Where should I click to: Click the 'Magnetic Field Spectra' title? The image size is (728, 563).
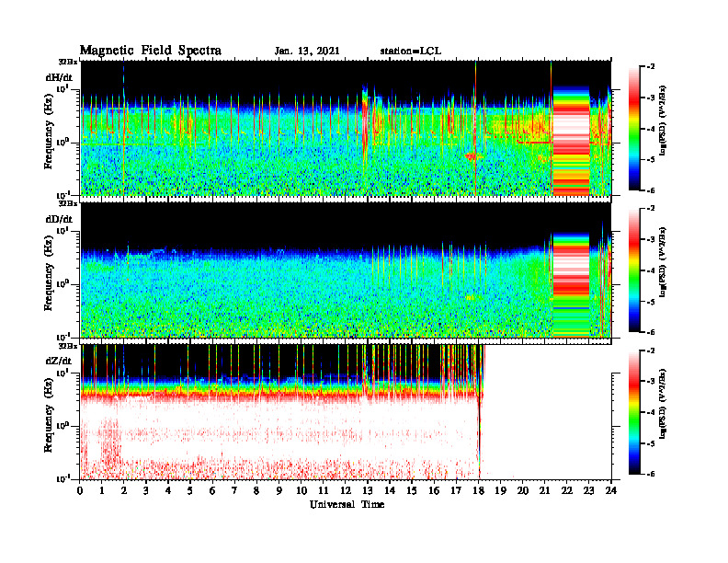click(x=151, y=51)
